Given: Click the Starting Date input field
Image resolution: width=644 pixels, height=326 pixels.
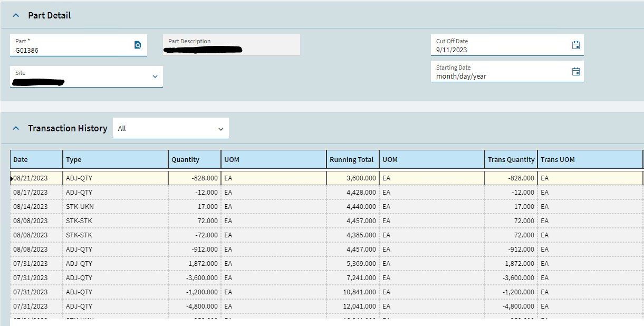Looking at the screenshot, I should point(501,76).
